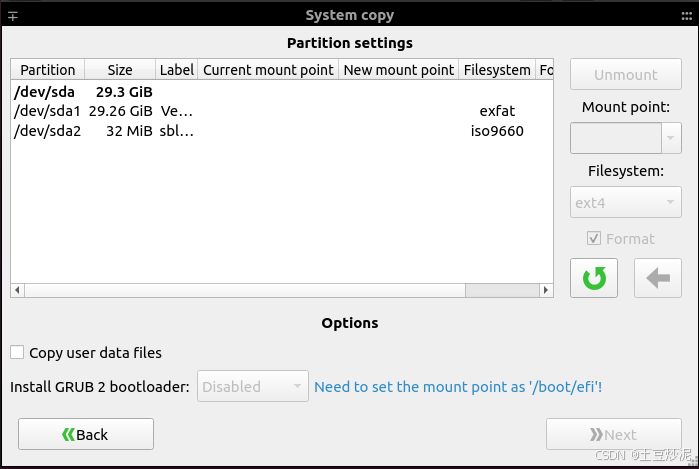Click the horizontal scrollbar thumb
The image size is (699, 469).
click(x=502, y=290)
